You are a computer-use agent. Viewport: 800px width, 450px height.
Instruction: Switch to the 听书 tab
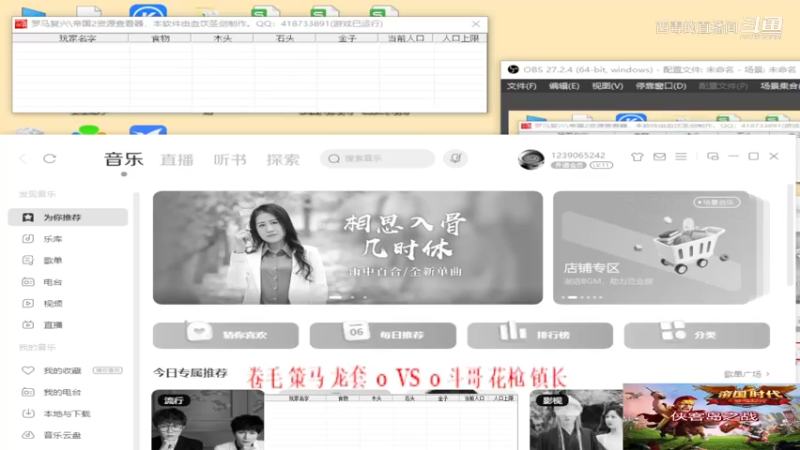(x=230, y=159)
